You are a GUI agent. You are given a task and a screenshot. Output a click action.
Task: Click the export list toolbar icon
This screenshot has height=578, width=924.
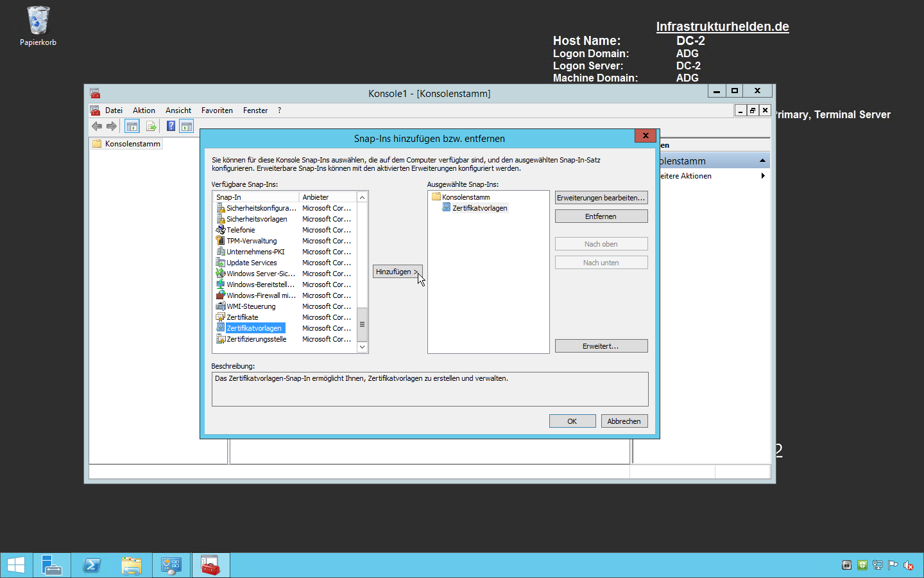[151, 127]
